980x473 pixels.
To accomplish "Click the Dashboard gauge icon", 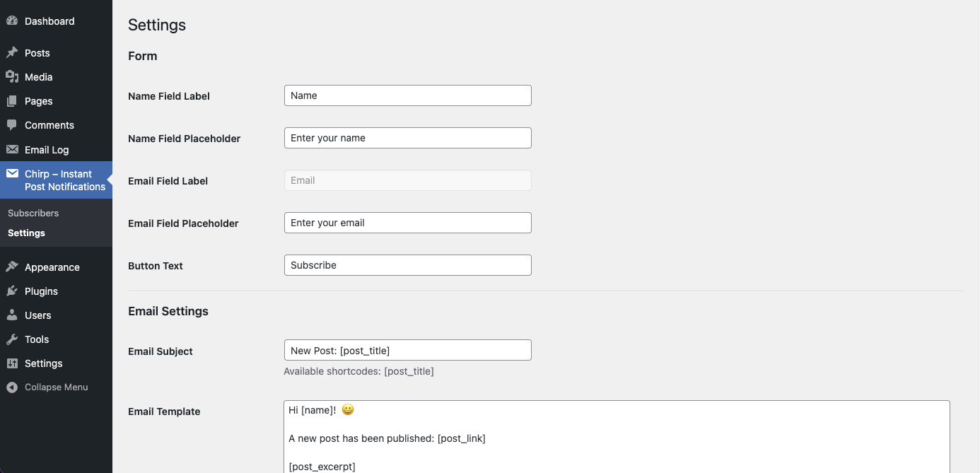I will pyautogui.click(x=12, y=21).
